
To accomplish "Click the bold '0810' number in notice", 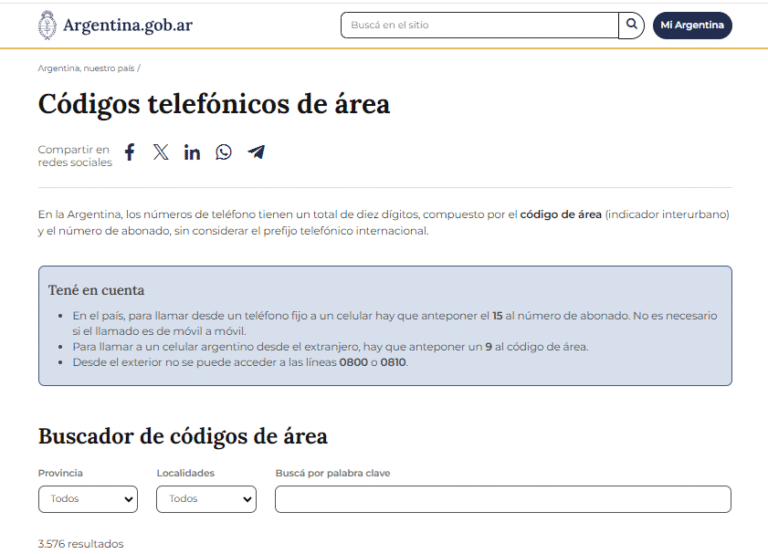I will [393, 362].
